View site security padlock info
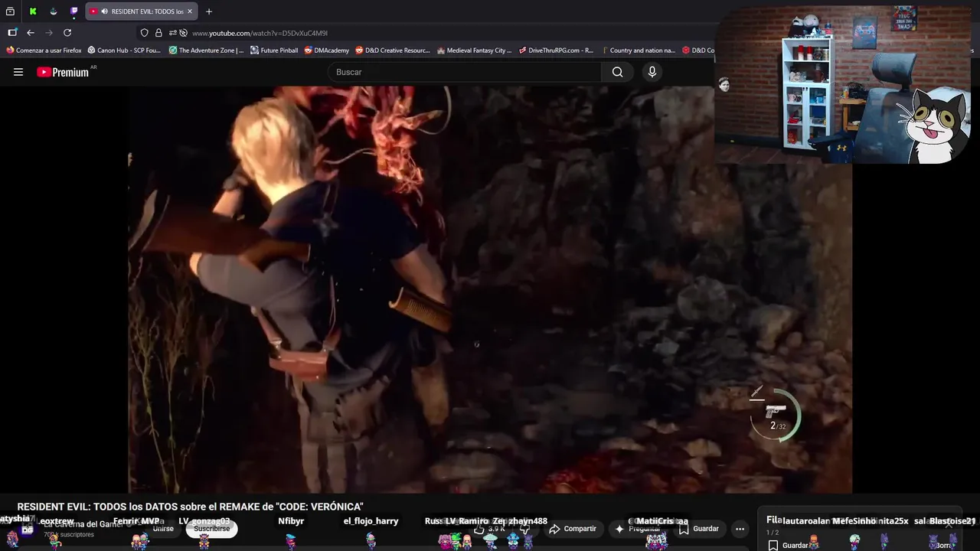Viewport: 980px width, 551px height. 158,33
